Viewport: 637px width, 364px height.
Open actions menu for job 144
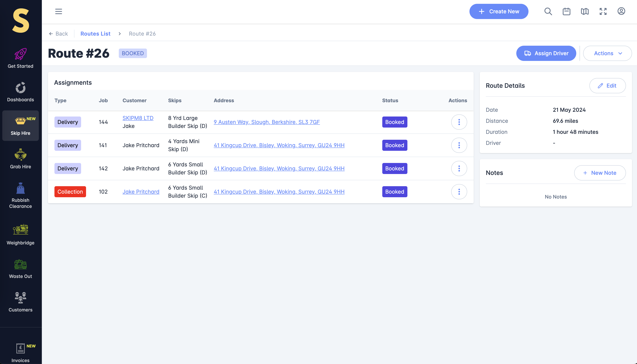(459, 122)
